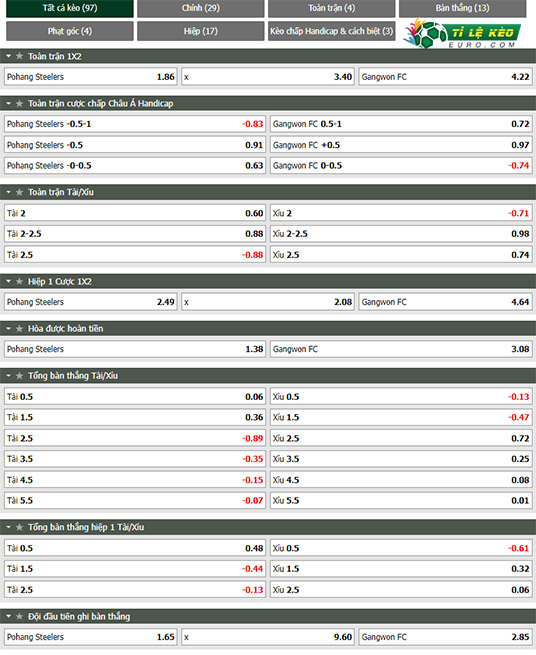Viewport: 536px width, 655px height.
Task: Open the Tất cả kèo (97) tab
Action: (70, 8)
